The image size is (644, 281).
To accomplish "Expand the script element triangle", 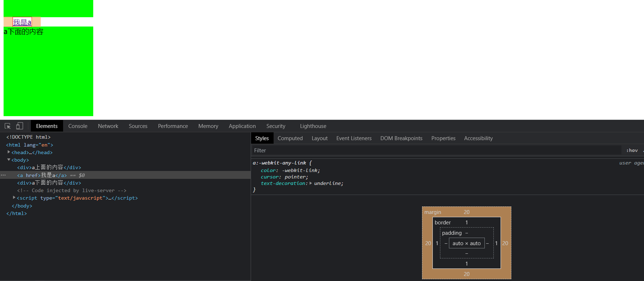I will coord(14,197).
